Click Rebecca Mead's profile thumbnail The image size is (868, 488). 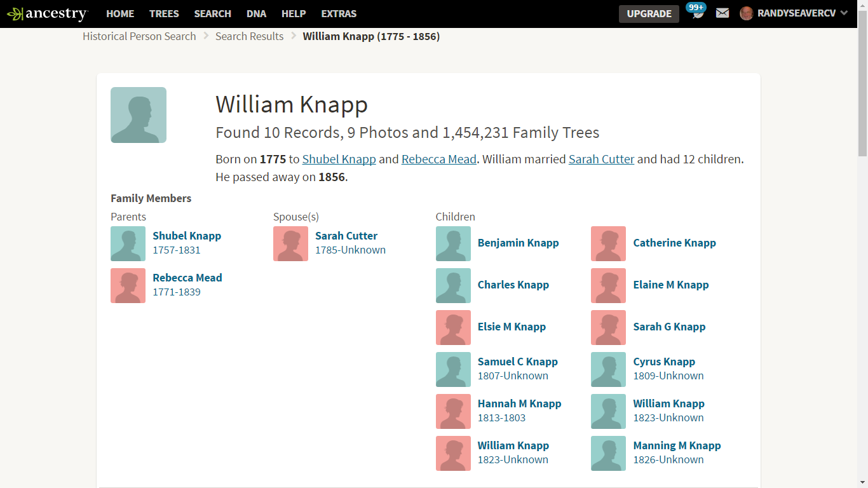tap(128, 285)
